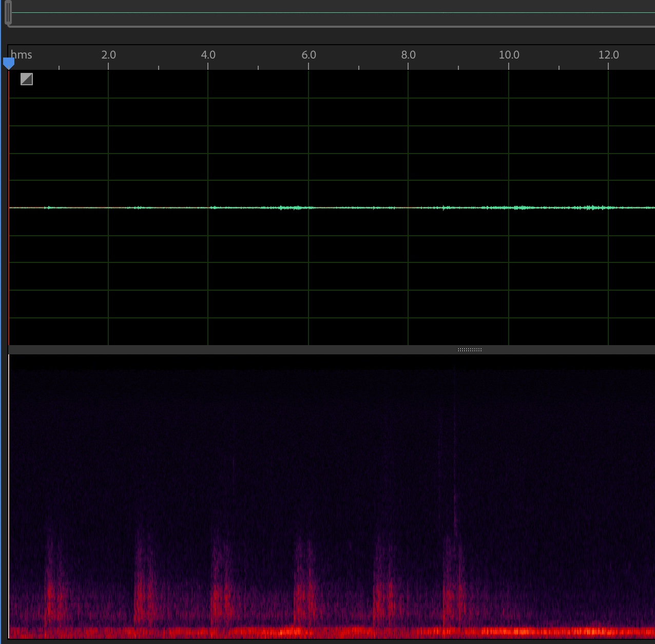Click the waveform/spectrogram divider grip handle

coord(469,350)
